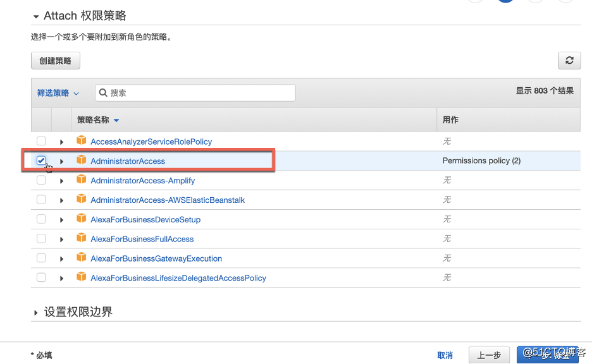Click the refresh policies icon button

coord(569,61)
